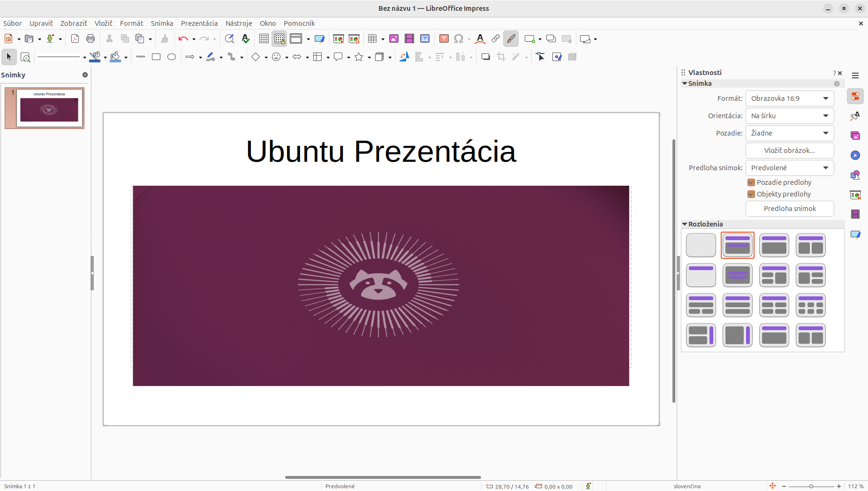Toggle the Pozadie predlohy checkbox

coord(751,182)
